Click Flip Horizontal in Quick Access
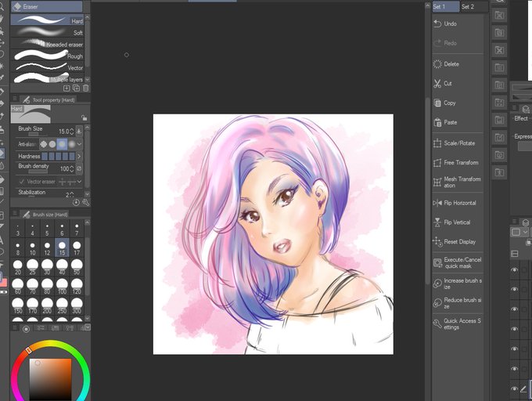Viewport: 532px width, 401px height. click(458, 203)
